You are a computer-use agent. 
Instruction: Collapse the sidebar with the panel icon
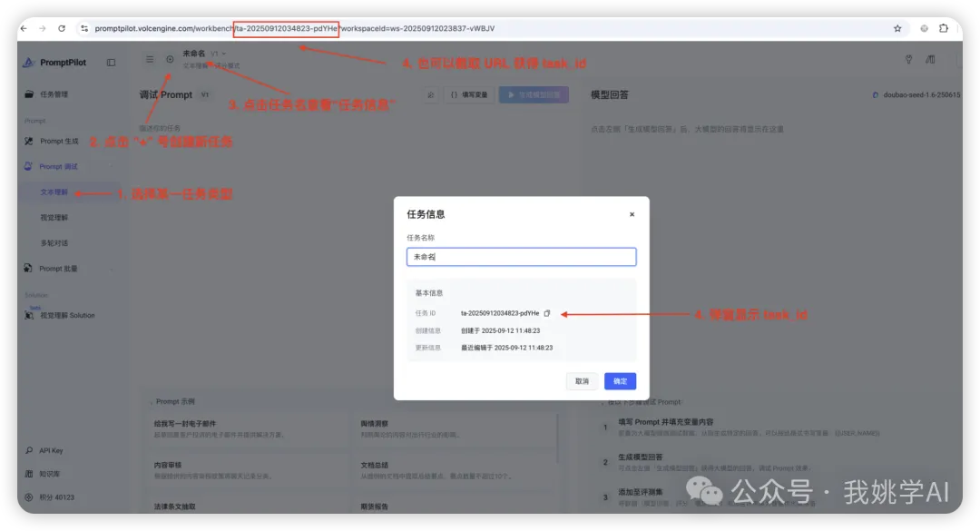coord(111,63)
